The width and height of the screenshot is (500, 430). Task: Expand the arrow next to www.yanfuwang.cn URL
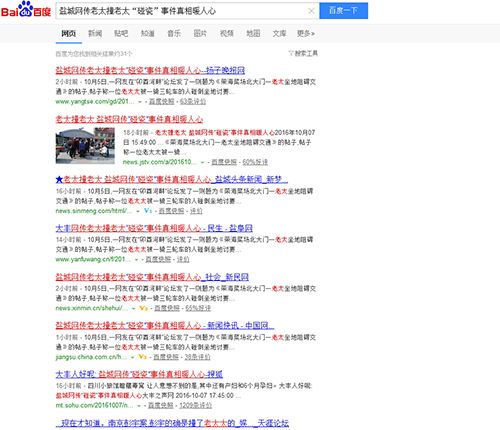[136, 260]
